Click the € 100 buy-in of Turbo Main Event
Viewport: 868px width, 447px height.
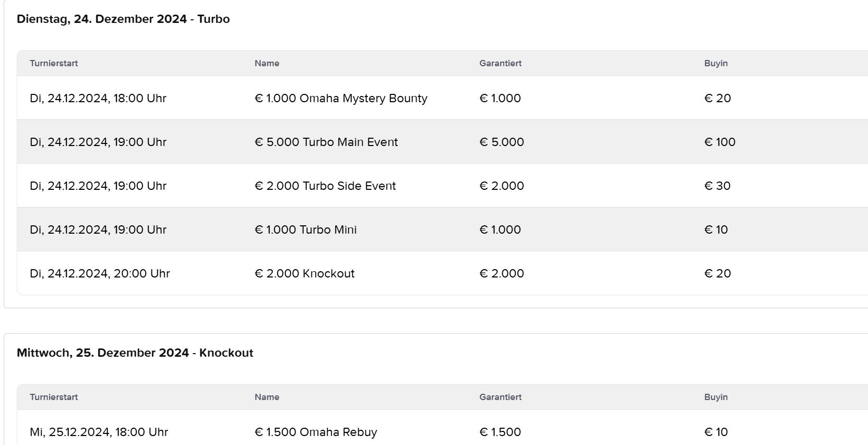tap(720, 142)
